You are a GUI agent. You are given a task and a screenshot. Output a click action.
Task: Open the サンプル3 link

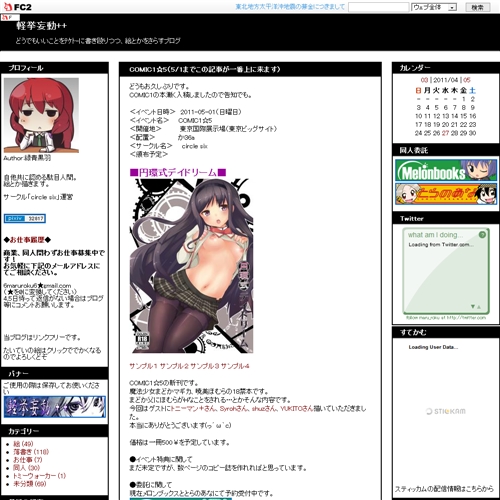[205, 366]
